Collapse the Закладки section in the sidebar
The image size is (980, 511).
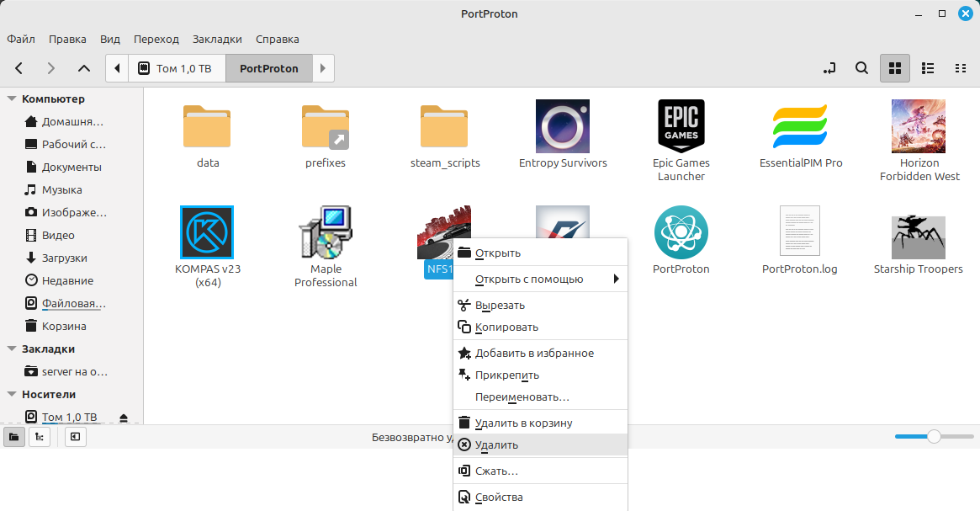(x=11, y=349)
